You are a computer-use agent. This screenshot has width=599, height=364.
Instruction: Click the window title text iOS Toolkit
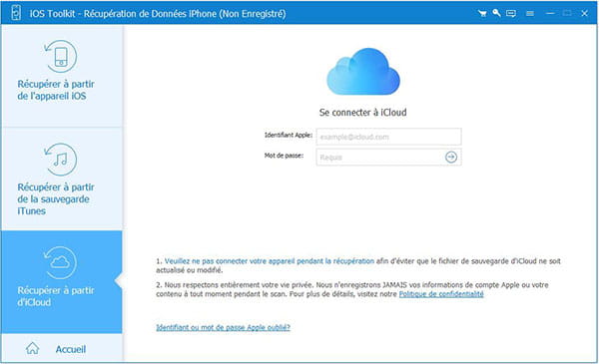(x=158, y=14)
